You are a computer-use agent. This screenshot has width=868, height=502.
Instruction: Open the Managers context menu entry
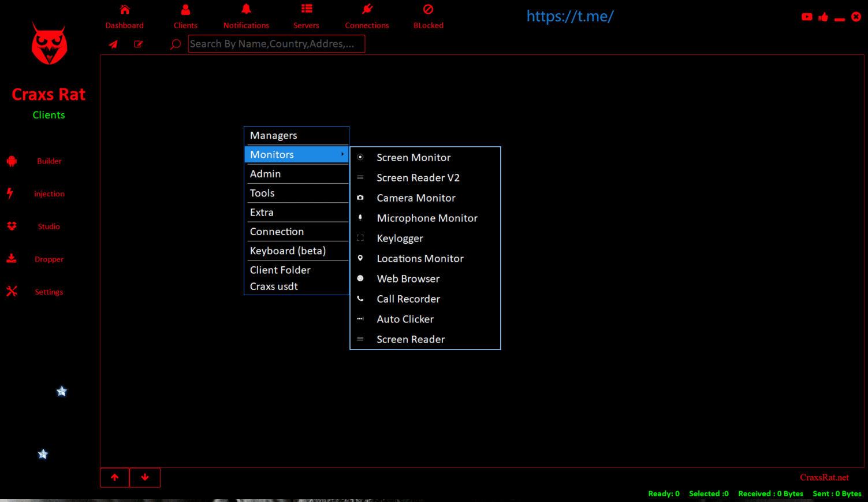pyautogui.click(x=297, y=136)
